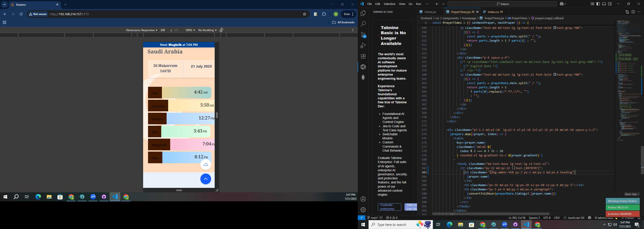This screenshot has height=229, width=644.
Task: Click the Copilot status icon in status bar
Action: [x=589, y=218]
